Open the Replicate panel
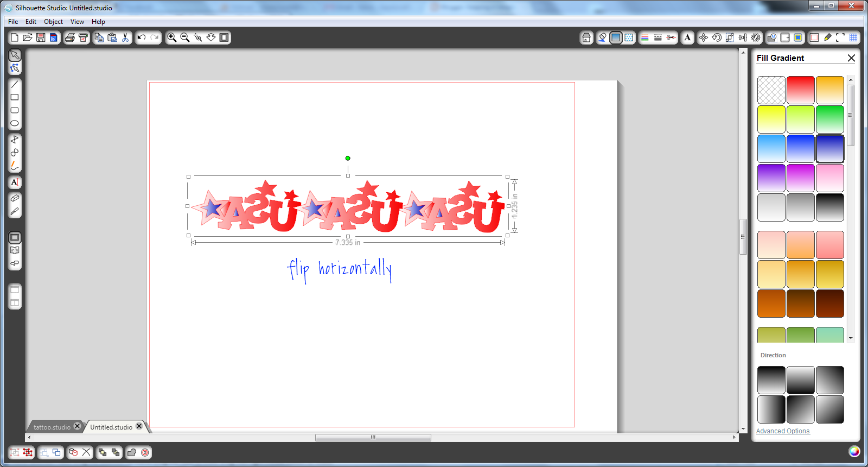Screen dimensions: 868x467 756,37
